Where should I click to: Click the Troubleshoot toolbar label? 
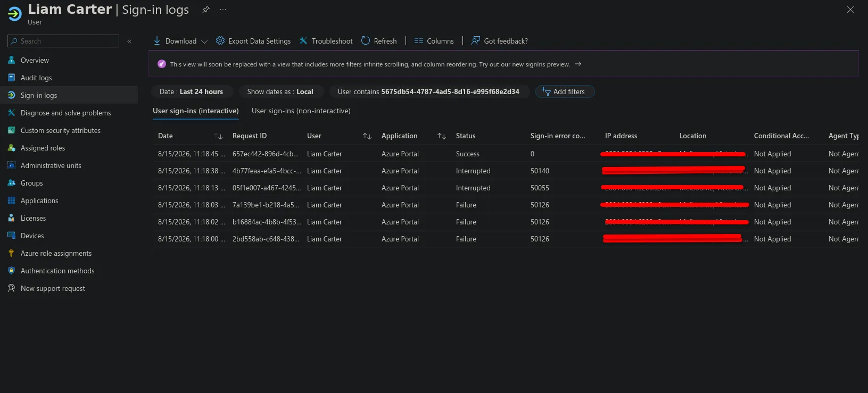pos(332,41)
